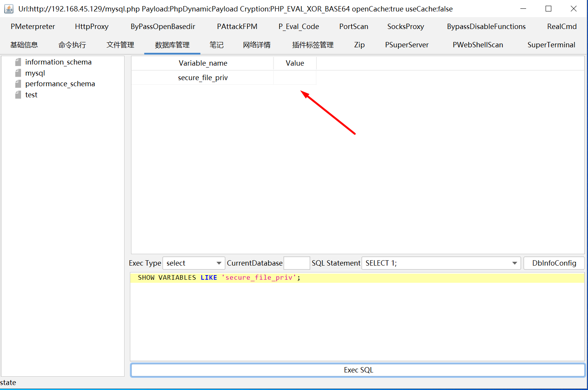Image resolution: width=588 pixels, height=390 pixels.
Task: Select the Zip tab
Action: click(x=360, y=45)
